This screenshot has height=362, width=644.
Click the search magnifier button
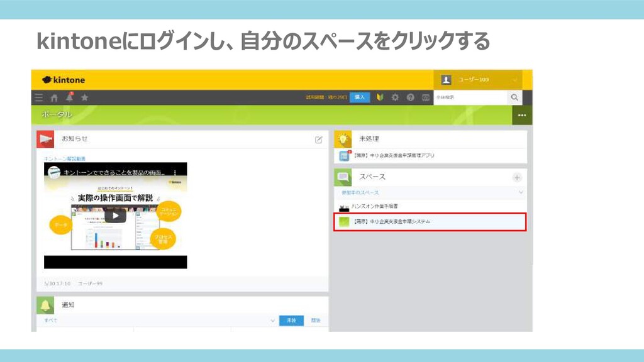514,97
